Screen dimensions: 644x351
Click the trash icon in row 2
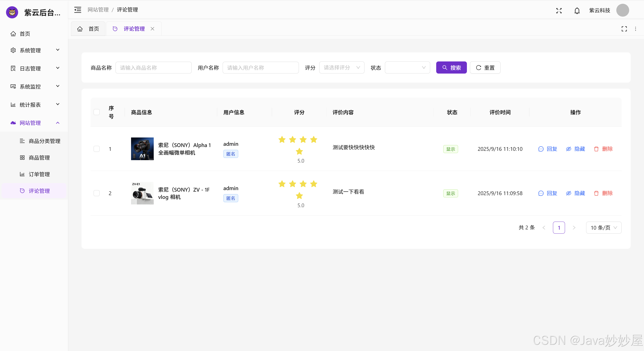coord(596,193)
